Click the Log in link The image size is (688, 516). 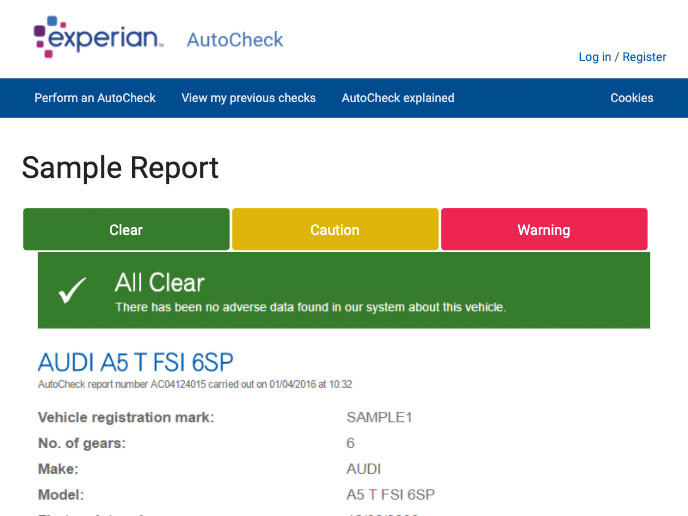point(594,57)
